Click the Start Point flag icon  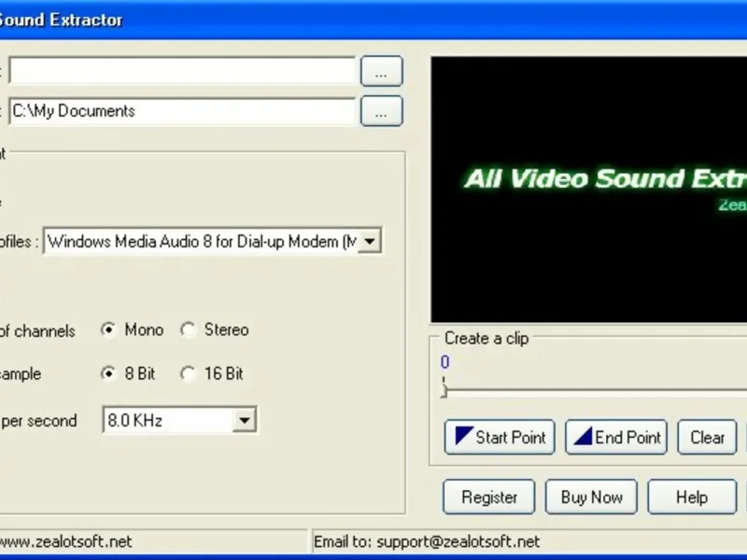tap(464, 436)
